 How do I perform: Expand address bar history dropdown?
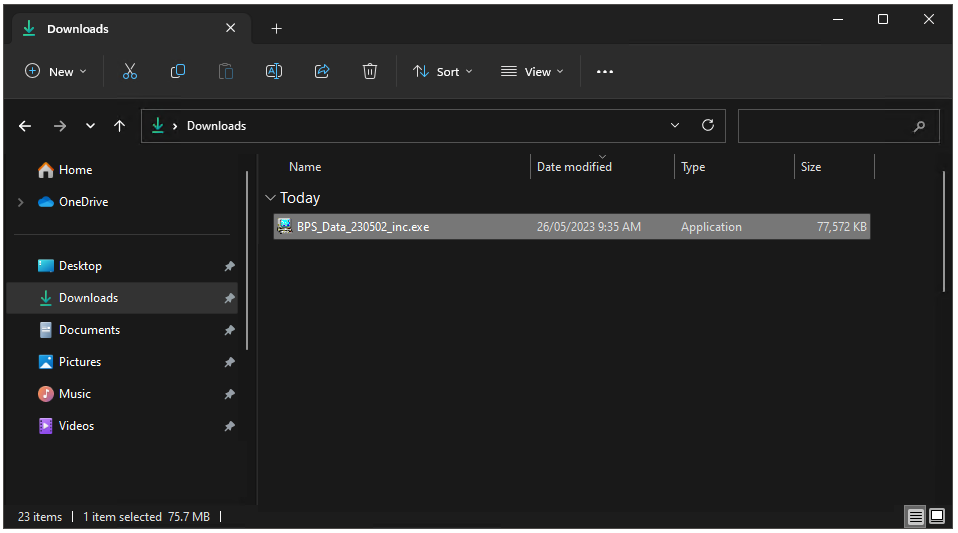tap(675, 125)
